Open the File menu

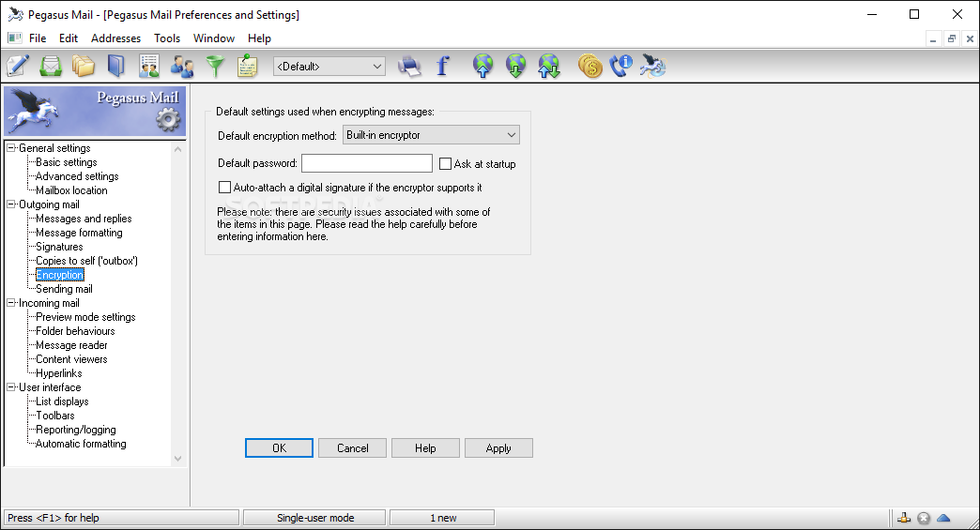tap(38, 38)
